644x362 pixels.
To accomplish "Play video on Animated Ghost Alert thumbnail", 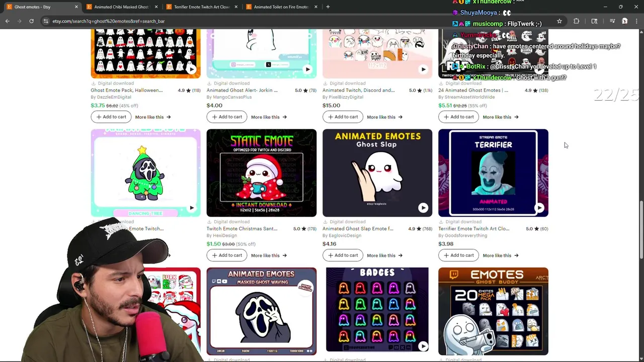I will [307, 69].
